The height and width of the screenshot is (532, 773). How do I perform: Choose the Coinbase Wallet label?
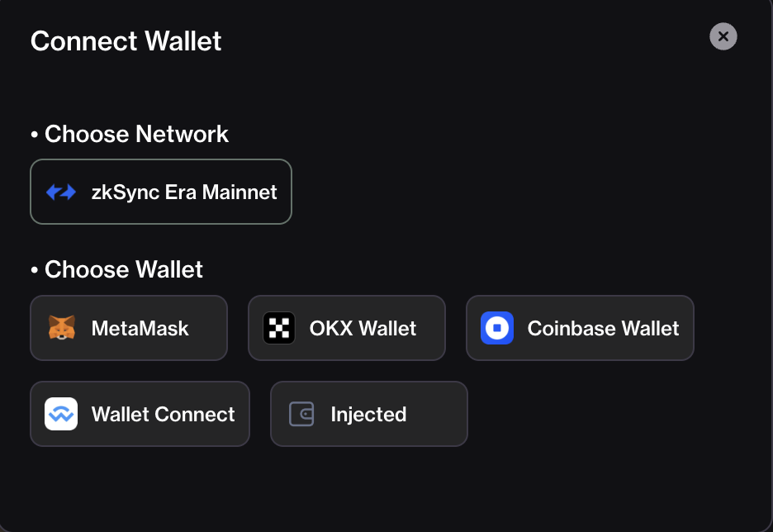[x=604, y=329]
